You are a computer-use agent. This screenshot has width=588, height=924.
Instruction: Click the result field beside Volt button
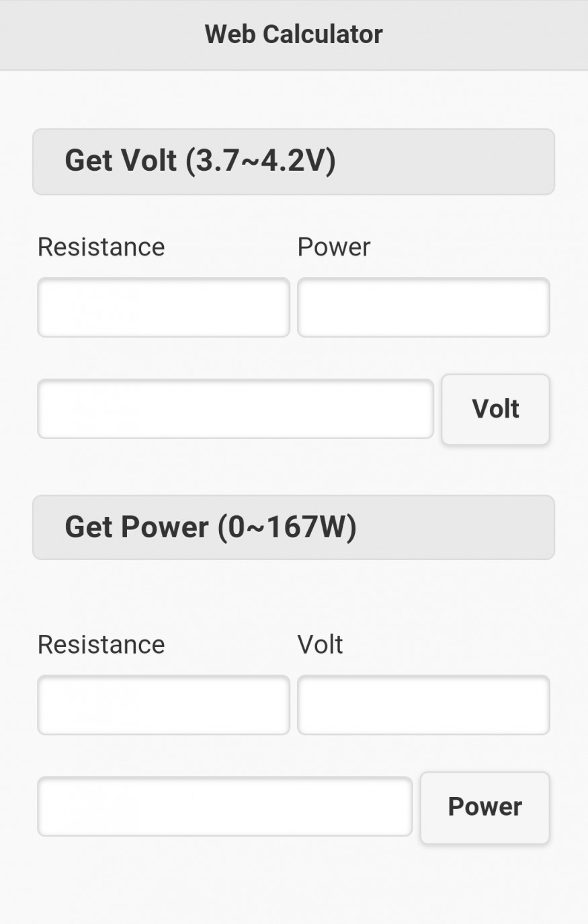(235, 409)
